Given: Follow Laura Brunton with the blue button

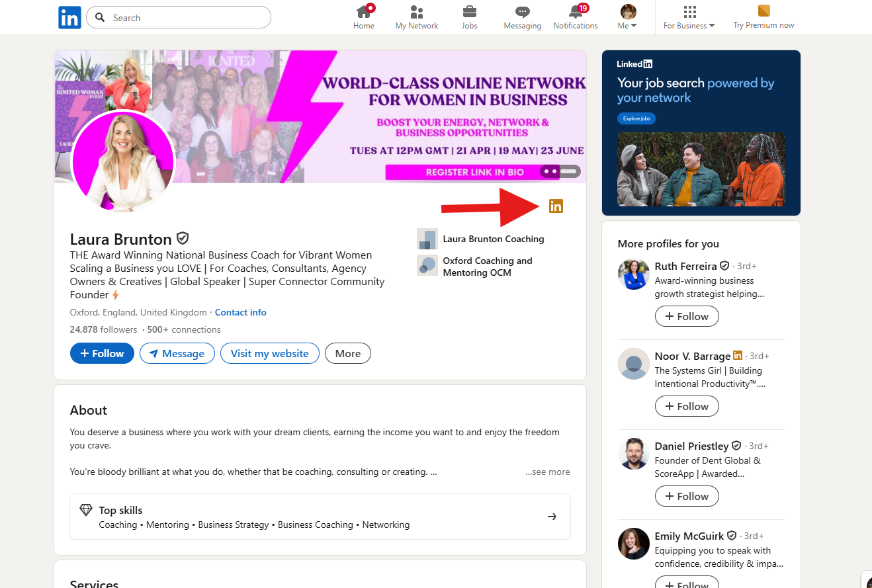Looking at the screenshot, I should pyautogui.click(x=102, y=353).
